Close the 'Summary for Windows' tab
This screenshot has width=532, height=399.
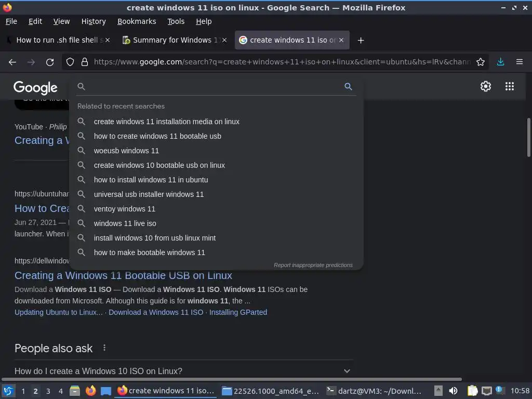(x=224, y=40)
